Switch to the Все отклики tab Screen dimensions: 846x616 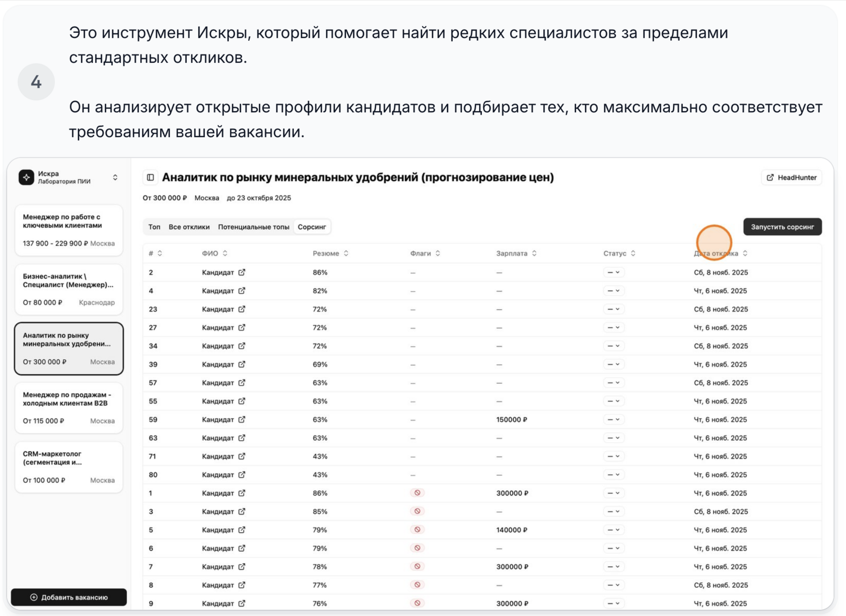(x=189, y=227)
